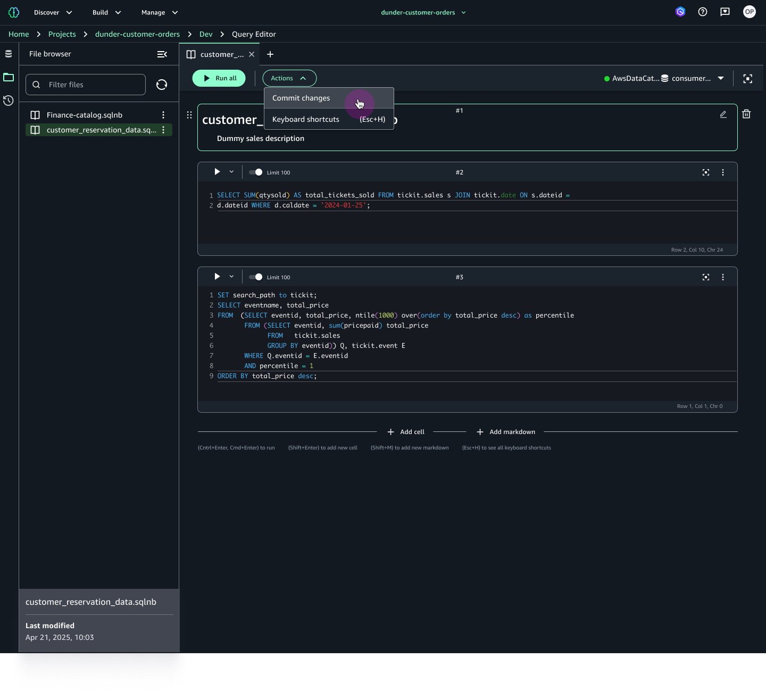
Task: Expand cell #2 to fullscreen
Action: click(x=706, y=172)
